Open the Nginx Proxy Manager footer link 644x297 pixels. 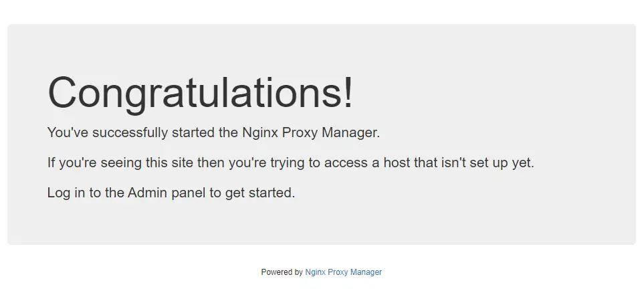[343, 272]
